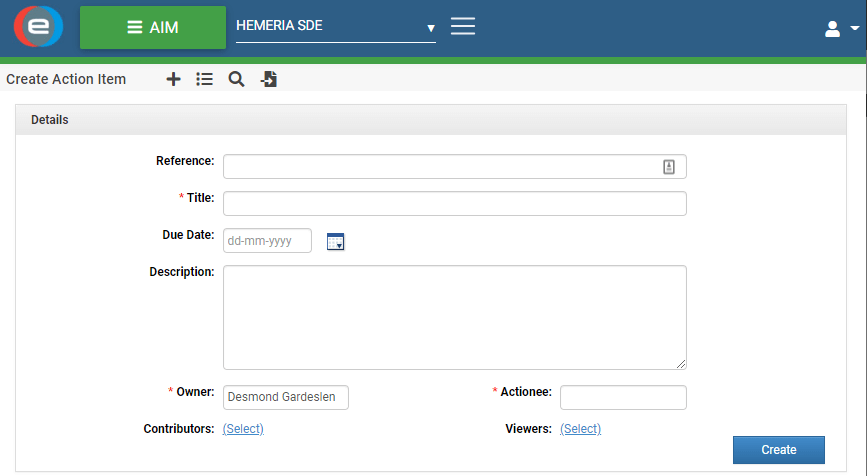Open the hamburger menu beside HEMERIA SDE
Image resolution: width=867 pixels, height=476 pixels.
coord(462,27)
